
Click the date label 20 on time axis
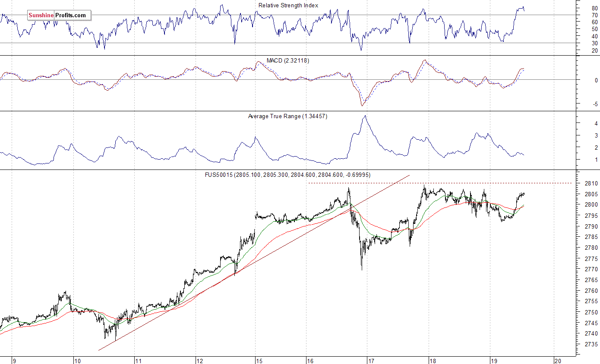(558, 361)
